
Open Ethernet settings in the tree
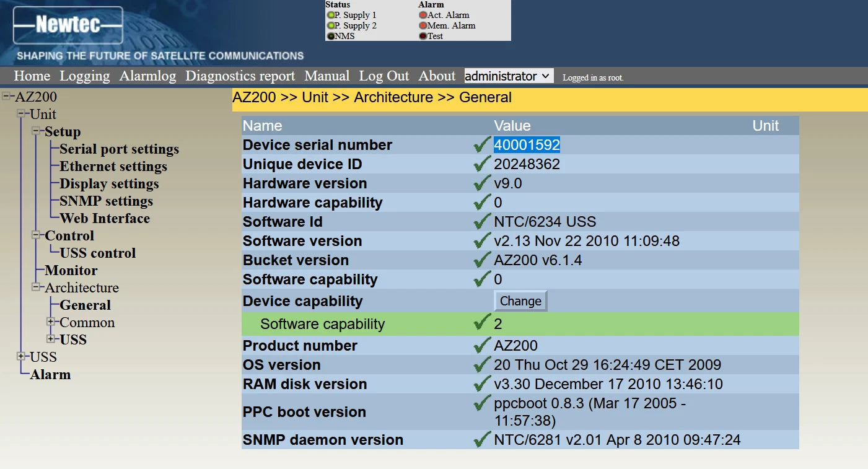coord(113,166)
